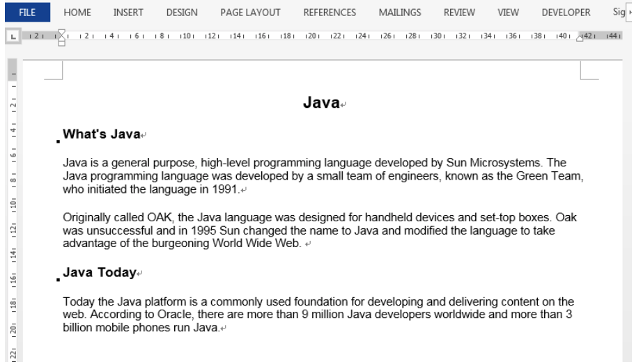The image size is (634, 364).
Task: Click the horizontal ruler at the 20 mark
Action: [311, 36]
